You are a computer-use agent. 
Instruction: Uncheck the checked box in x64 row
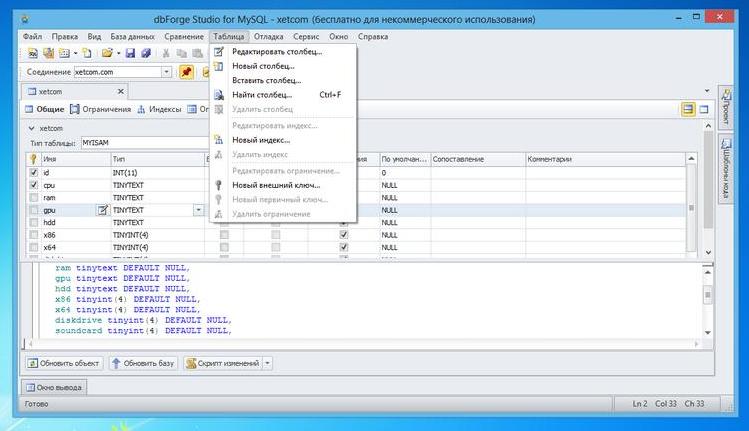coord(343,247)
